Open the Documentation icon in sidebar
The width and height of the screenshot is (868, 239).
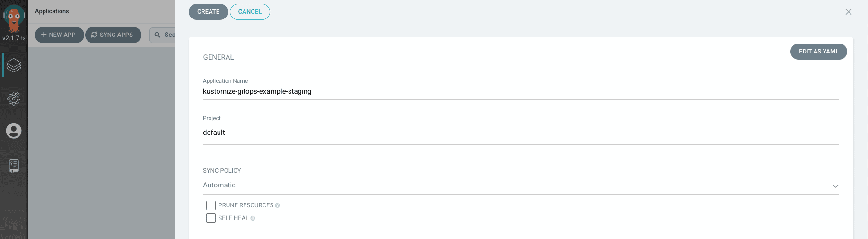click(14, 166)
